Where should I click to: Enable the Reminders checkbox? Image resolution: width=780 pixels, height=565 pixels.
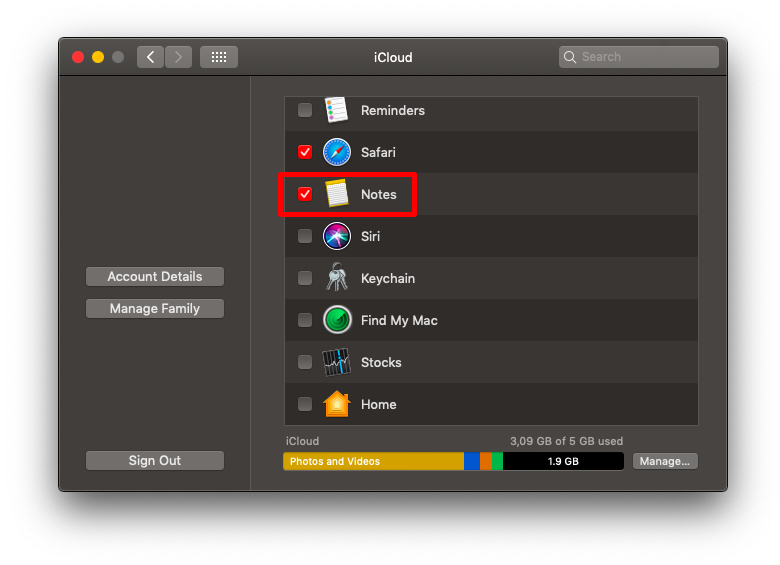(305, 110)
